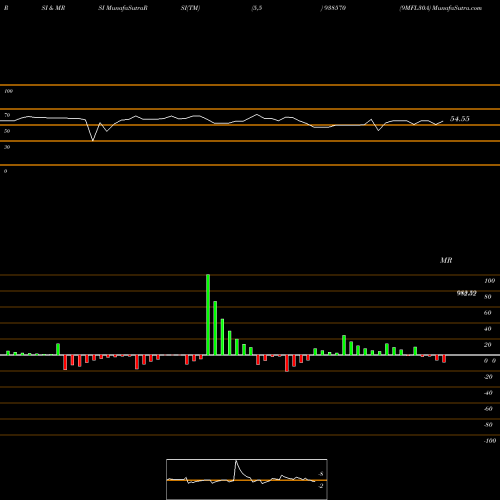
Task: Click the 'SI MunafaSutraR' header text
Action: (123, 8)
